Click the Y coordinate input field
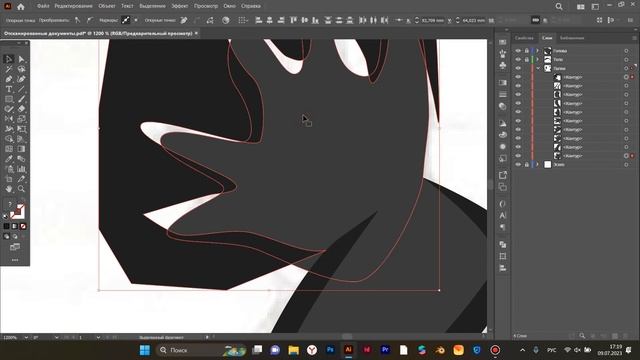 (x=473, y=20)
